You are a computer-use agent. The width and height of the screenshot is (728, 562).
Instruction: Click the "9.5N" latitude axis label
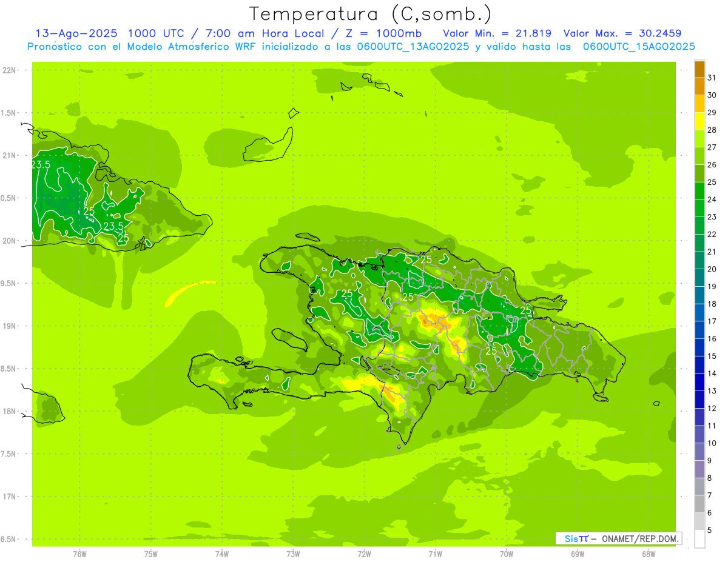[x=9, y=284]
